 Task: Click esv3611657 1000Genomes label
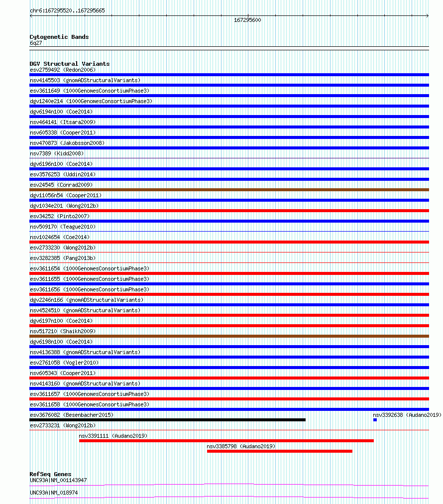[x=90, y=394]
